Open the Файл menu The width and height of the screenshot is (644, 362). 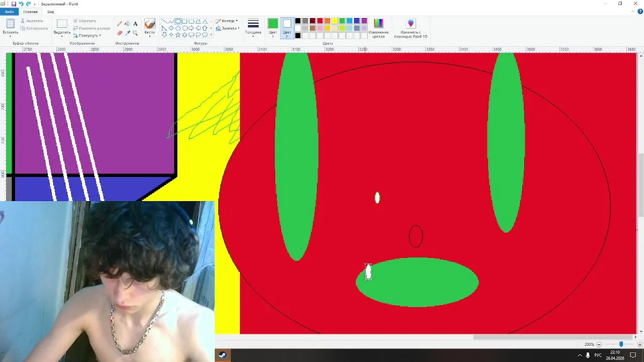click(x=10, y=12)
